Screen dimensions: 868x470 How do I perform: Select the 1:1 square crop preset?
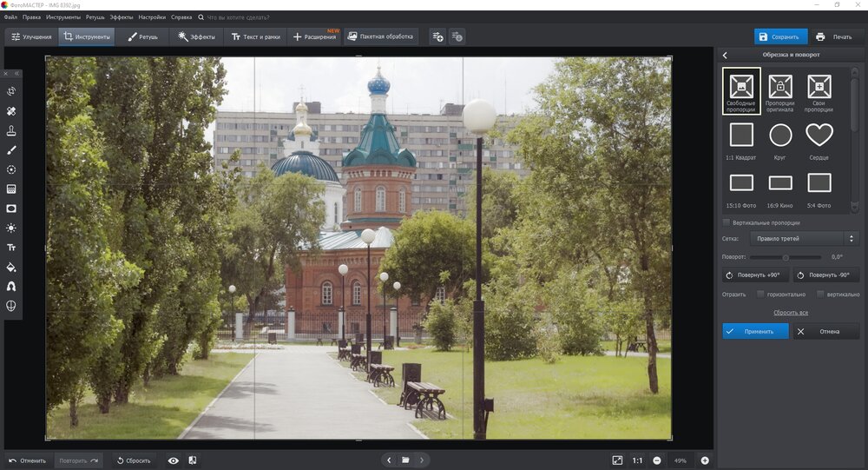point(741,136)
